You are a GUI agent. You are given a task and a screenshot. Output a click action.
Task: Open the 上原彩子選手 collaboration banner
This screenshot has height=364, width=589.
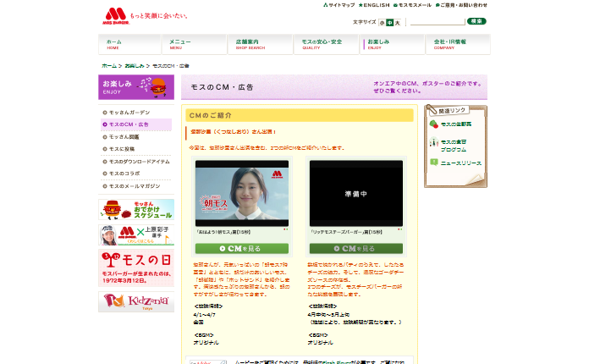pos(136,234)
